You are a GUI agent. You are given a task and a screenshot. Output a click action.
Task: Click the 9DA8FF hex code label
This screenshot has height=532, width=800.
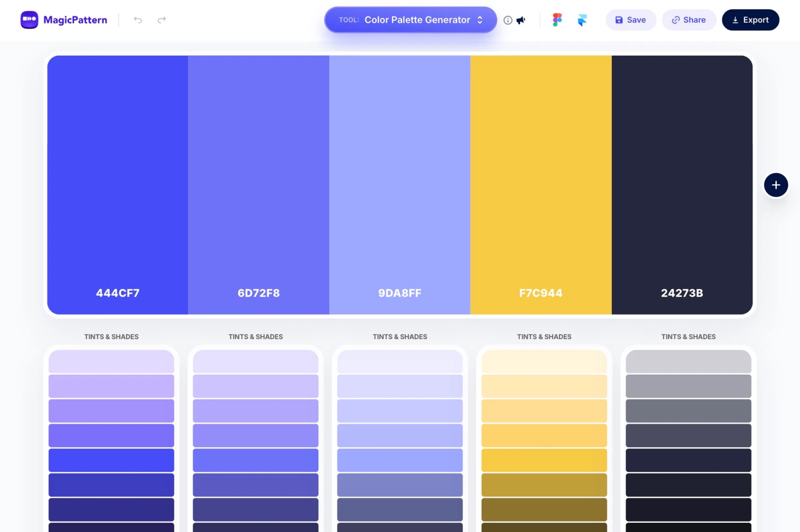(400, 293)
